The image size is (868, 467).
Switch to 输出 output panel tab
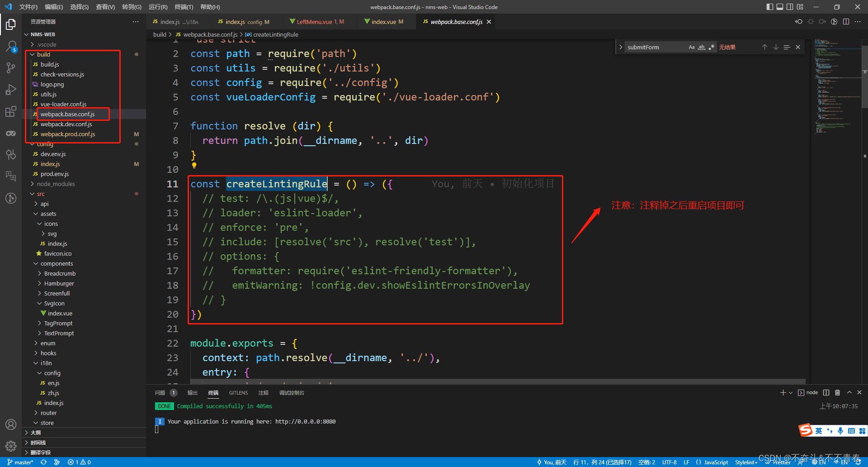click(x=193, y=393)
